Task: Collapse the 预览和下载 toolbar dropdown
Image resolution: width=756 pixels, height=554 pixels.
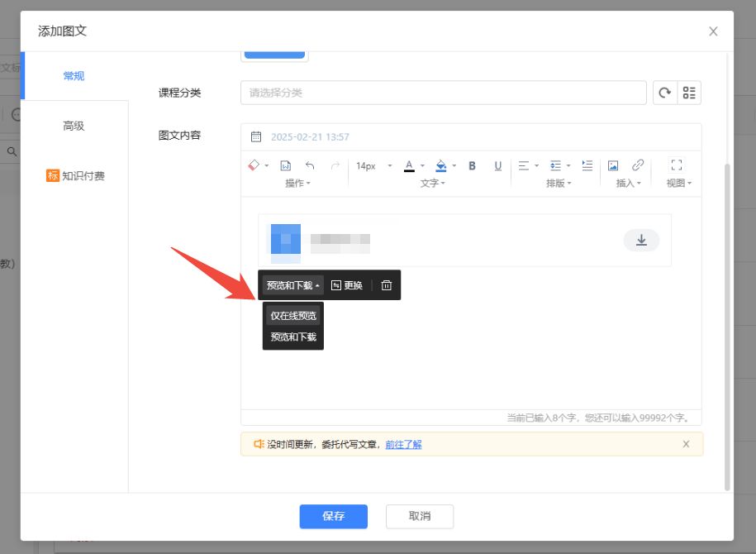Action: 293,285
